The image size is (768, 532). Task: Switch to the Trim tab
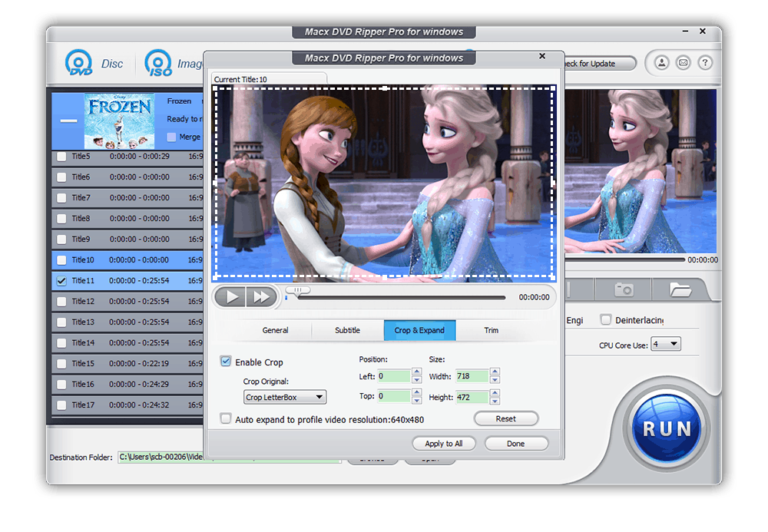[492, 330]
